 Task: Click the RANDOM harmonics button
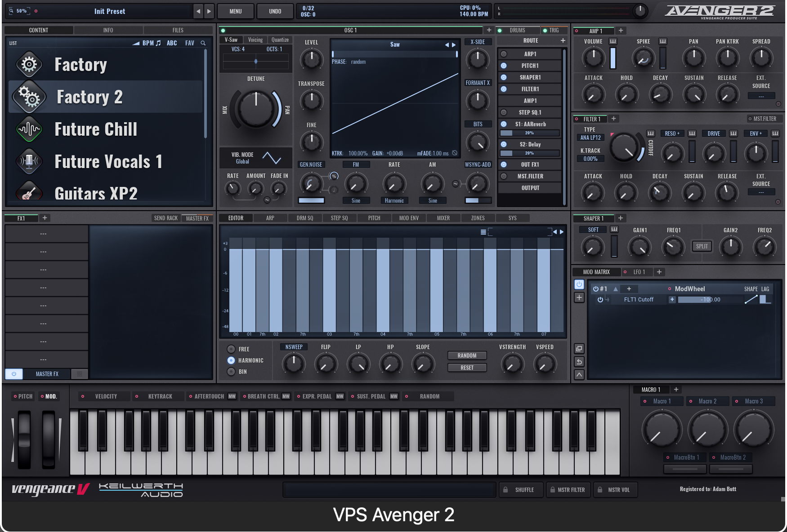click(x=467, y=355)
